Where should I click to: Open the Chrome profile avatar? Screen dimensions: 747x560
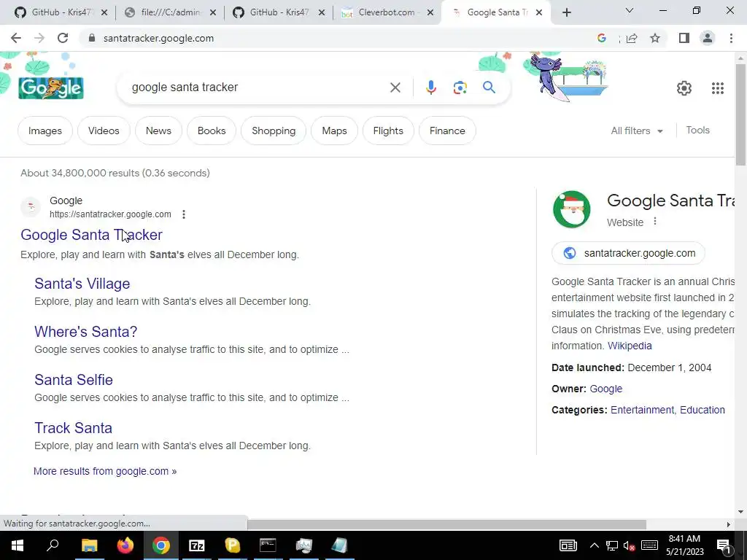(x=708, y=38)
